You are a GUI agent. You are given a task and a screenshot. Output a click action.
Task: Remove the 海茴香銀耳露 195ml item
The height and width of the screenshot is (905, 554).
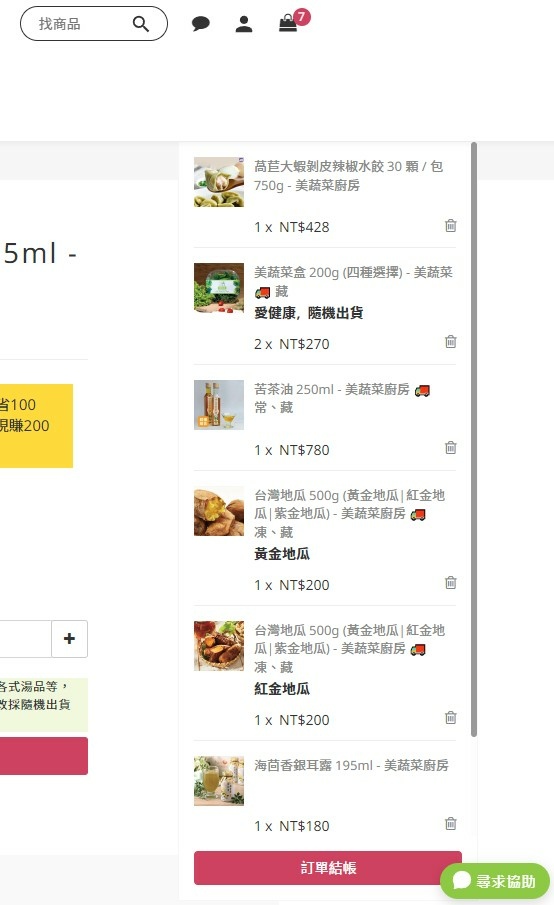pyautogui.click(x=451, y=824)
